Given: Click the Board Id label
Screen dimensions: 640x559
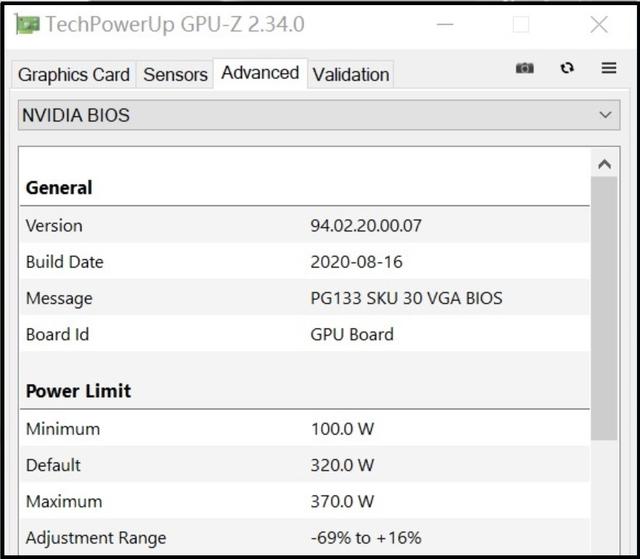Looking at the screenshot, I should pyautogui.click(x=57, y=335).
